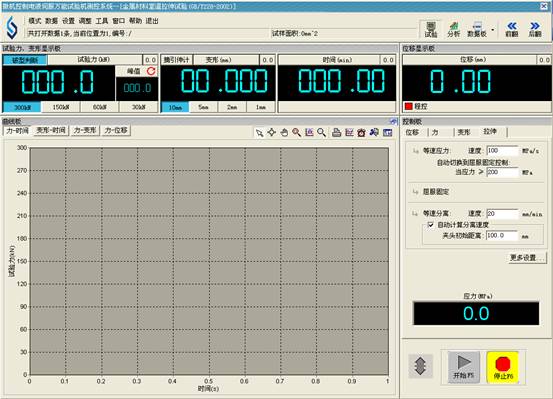Select the hand pan tool in curve toolbar

[x=284, y=133]
